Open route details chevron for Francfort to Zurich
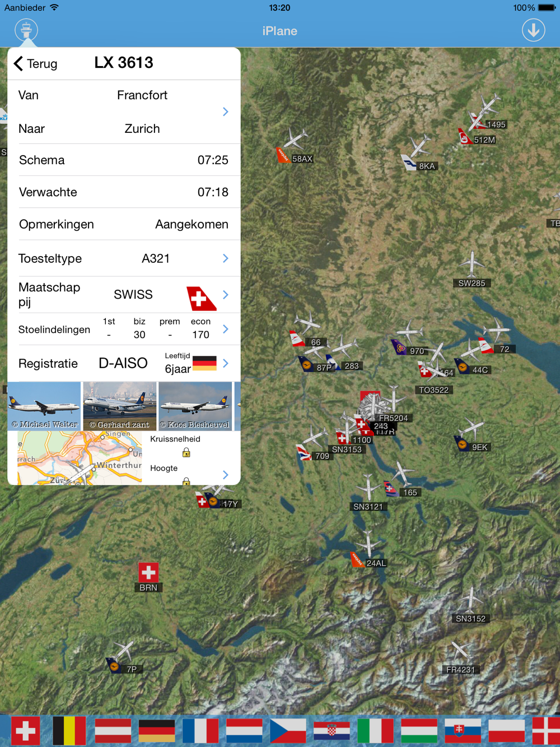The height and width of the screenshot is (747, 560). click(226, 112)
